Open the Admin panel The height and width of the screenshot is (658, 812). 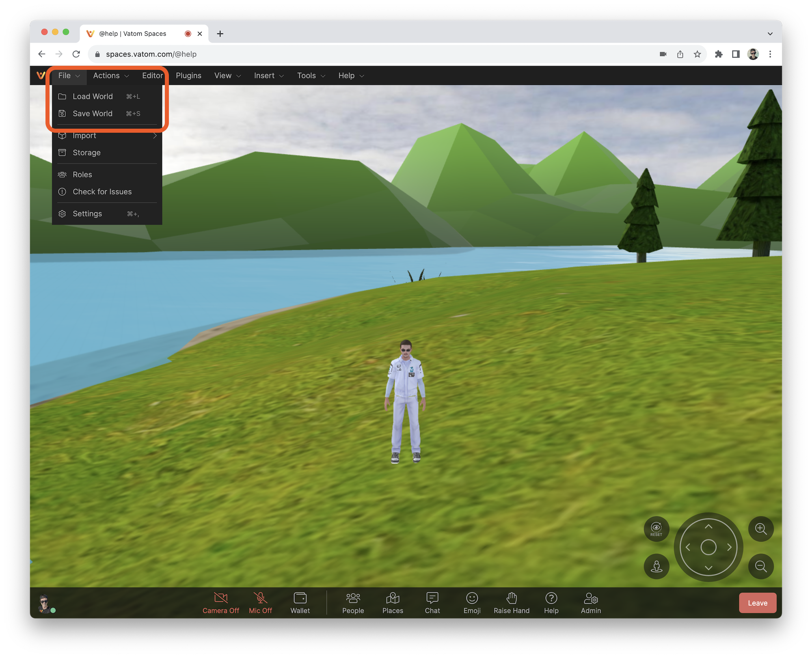[x=591, y=603]
